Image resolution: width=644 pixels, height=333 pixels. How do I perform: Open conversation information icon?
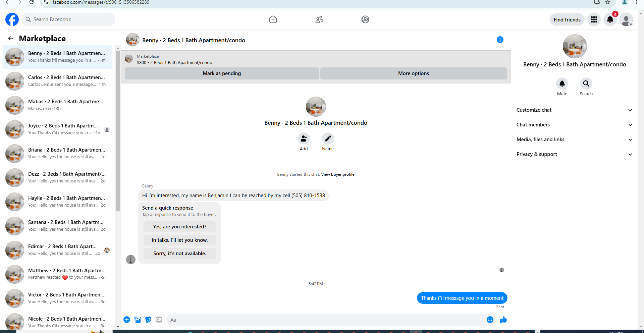click(500, 40)
